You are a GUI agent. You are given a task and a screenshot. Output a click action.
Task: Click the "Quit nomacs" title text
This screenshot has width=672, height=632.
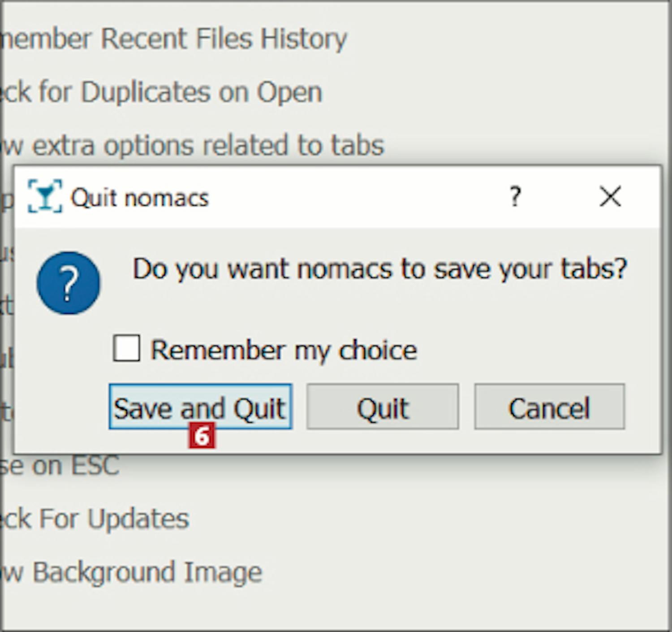click(x=140, y=198)
